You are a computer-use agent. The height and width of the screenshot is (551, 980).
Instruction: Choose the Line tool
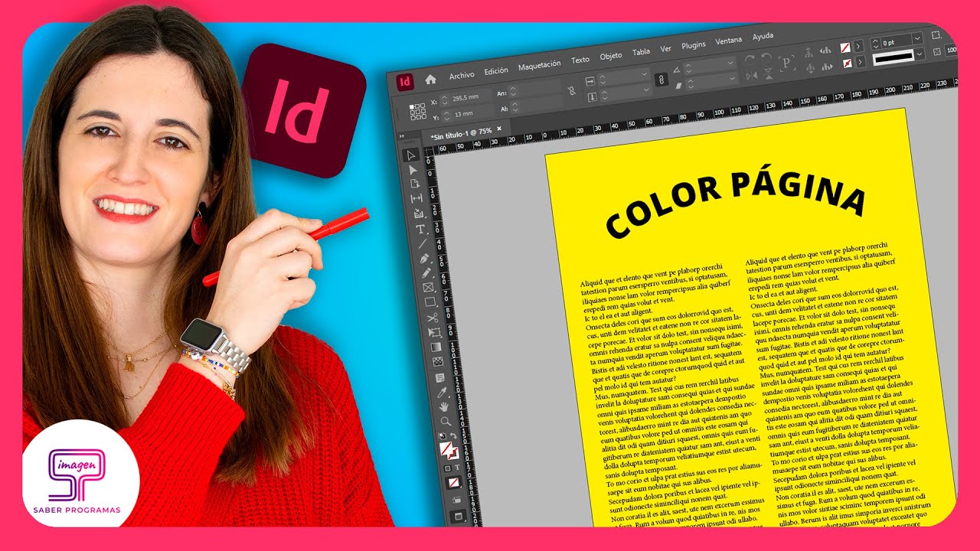[422, 243]
